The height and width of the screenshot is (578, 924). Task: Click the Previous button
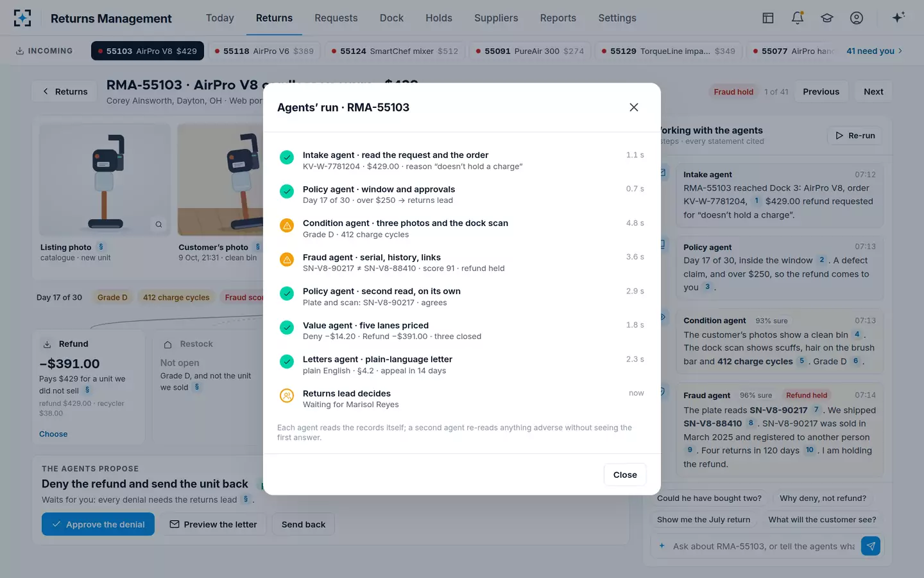click(821, 91)
